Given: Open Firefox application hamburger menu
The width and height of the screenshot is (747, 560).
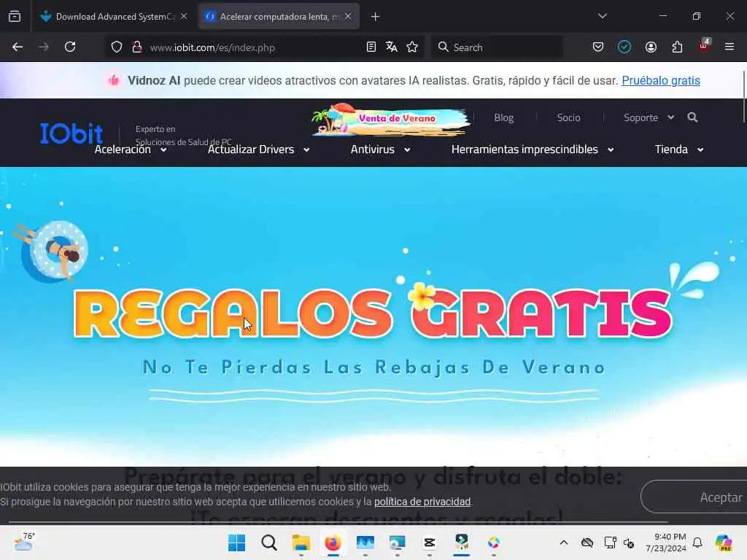Looking at the screenshot, I should click(x=729, y=47).
